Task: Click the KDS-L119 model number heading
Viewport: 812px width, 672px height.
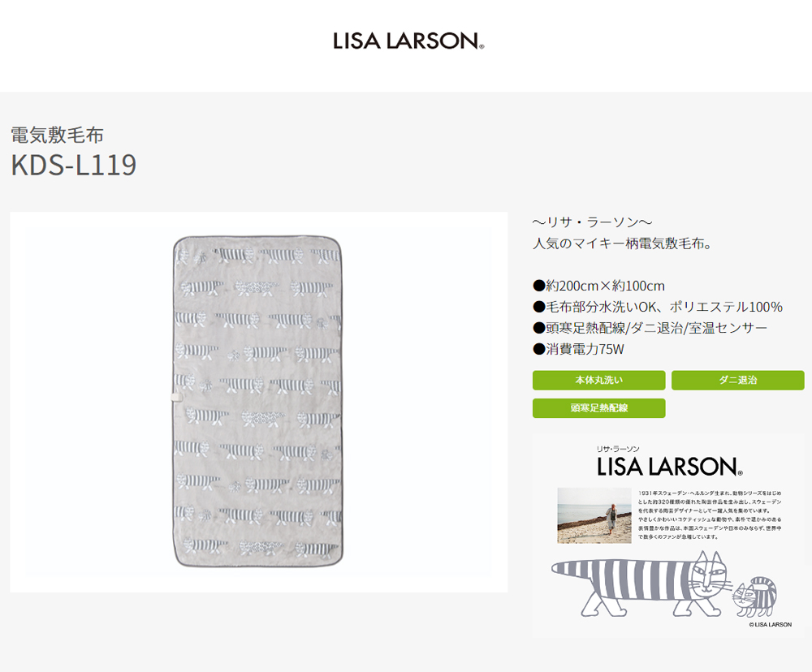Action: 74,165
